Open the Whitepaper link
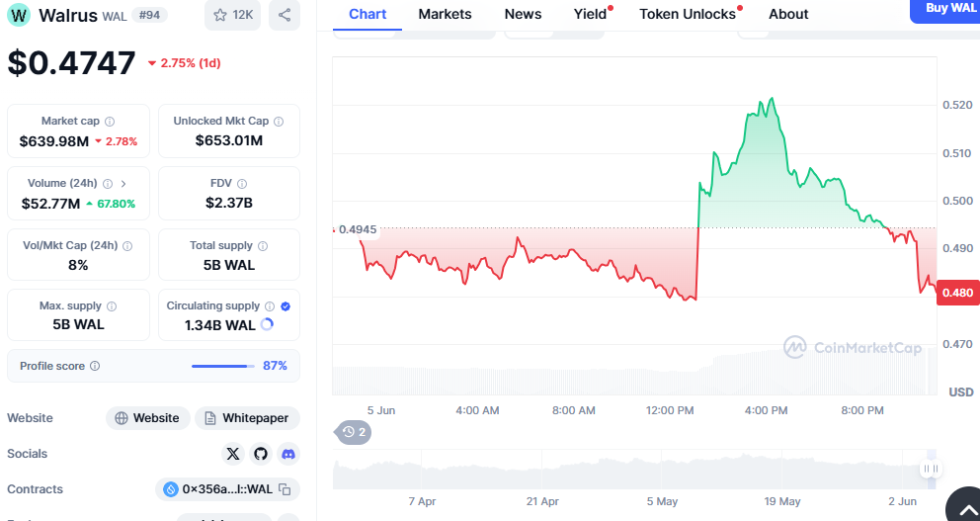The image size is (980, 521). pyautogui.click(x=248, y=418)
